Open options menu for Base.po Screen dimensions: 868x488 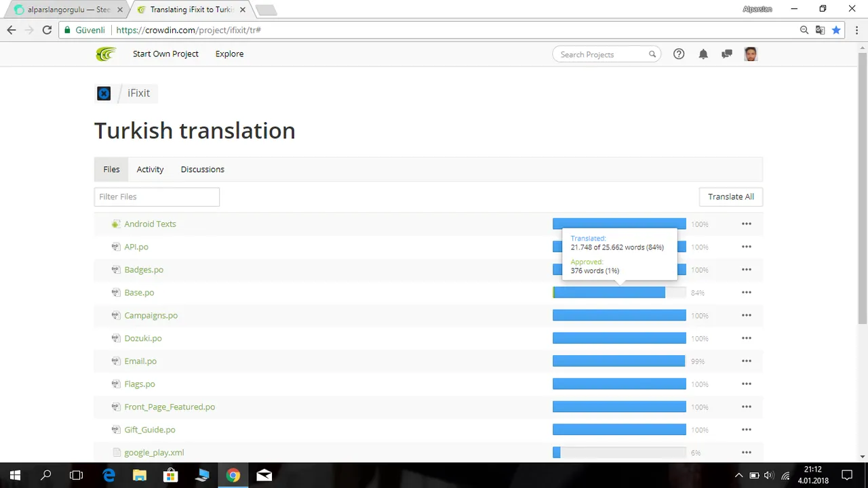pos(747,293)
